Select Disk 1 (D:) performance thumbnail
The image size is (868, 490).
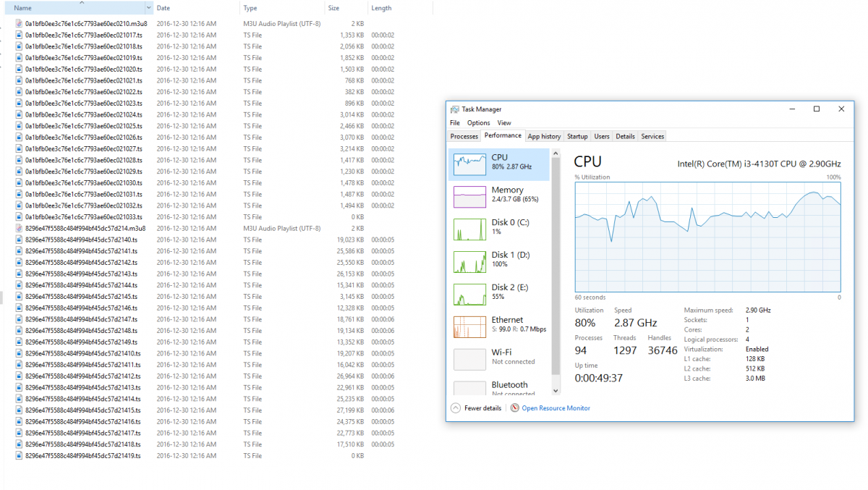point(469,262)
